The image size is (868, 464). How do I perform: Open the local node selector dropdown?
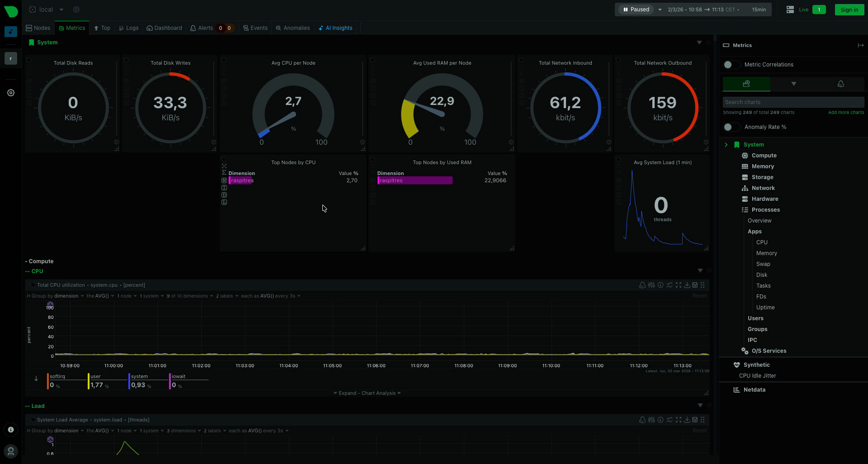45,9
